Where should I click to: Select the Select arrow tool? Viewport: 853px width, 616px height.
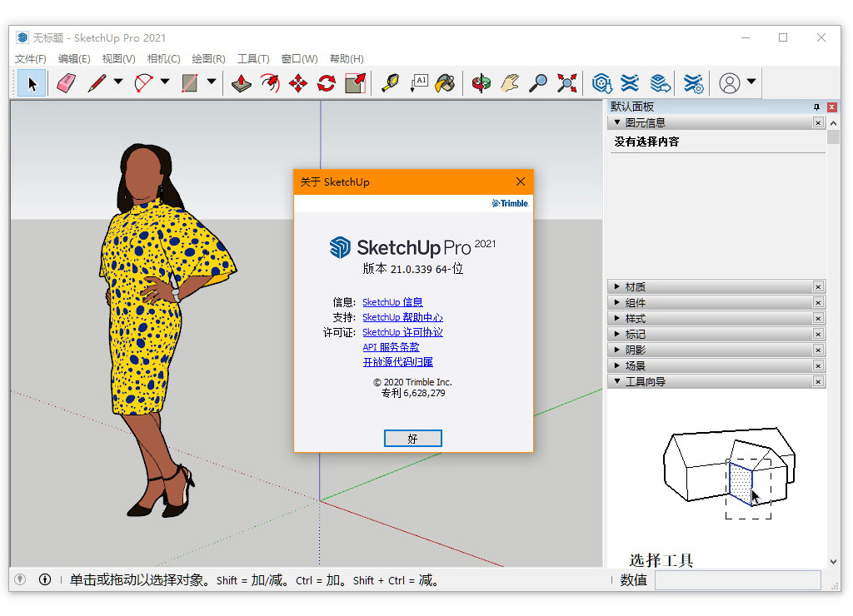(32, 83)
